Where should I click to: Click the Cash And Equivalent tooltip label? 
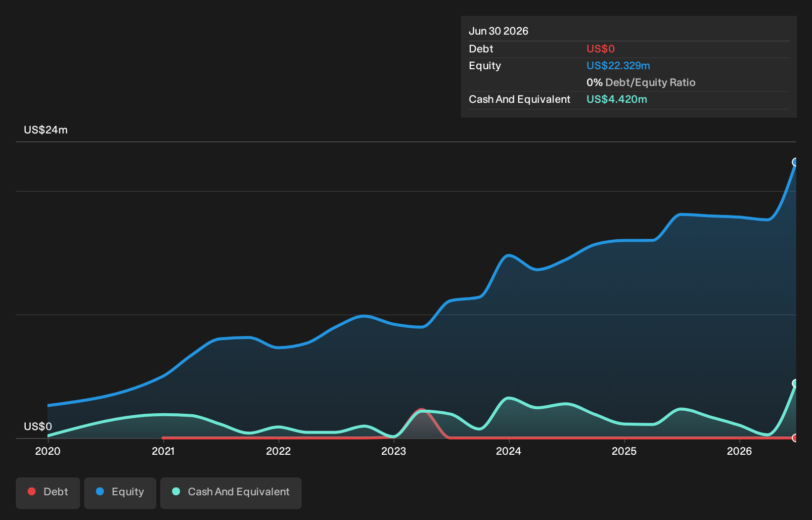(x=520, y=99)
